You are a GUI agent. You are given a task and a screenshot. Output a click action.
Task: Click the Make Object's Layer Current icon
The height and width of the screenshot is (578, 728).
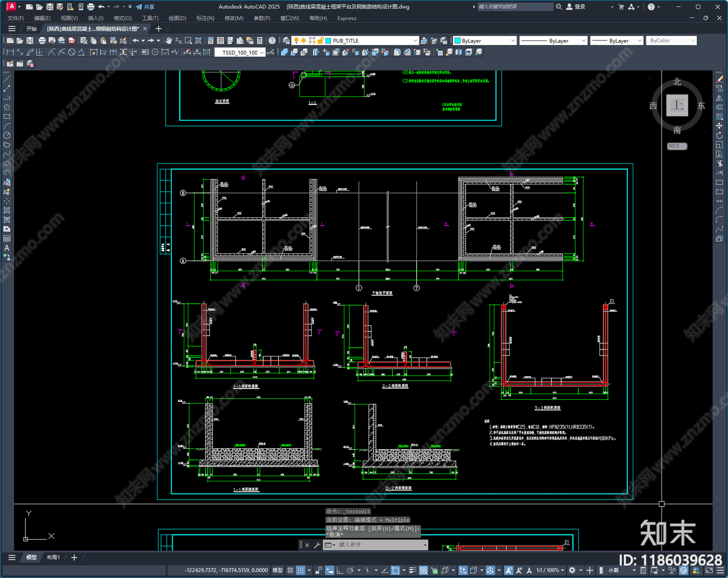(424, 41)
